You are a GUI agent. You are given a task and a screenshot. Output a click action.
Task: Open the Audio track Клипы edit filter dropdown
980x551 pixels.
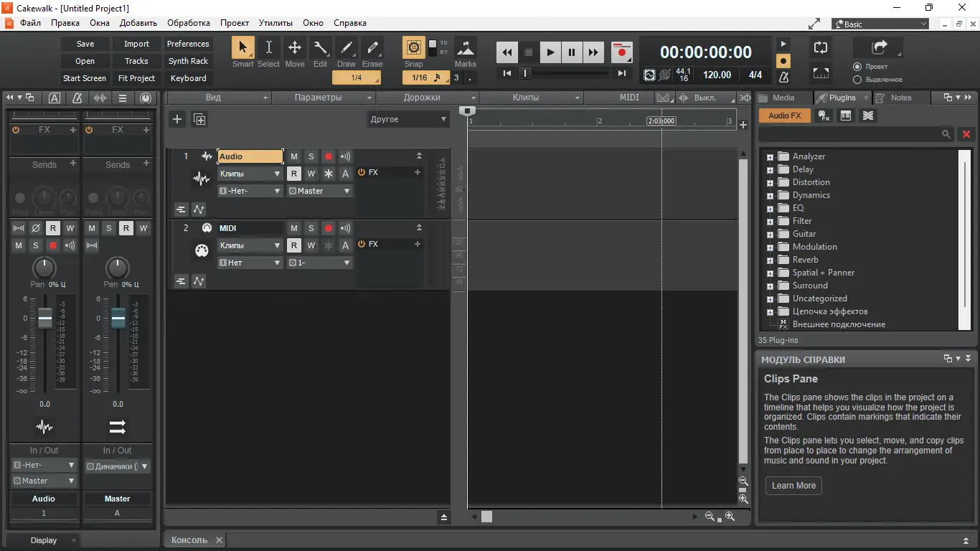tap(250, 174)
